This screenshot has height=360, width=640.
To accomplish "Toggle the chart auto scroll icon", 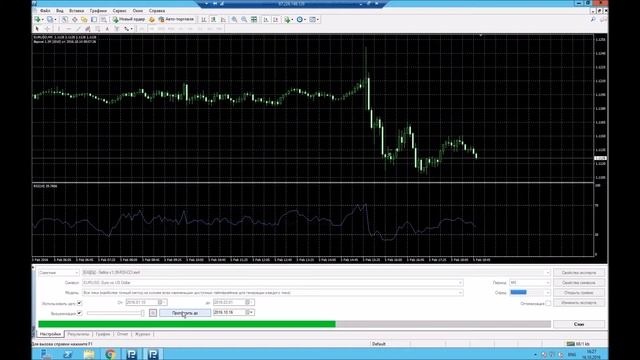I will (x=266, y=19).
